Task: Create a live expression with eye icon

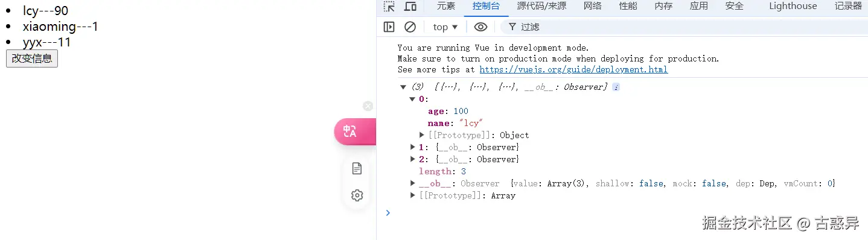Action: (480, 27)
